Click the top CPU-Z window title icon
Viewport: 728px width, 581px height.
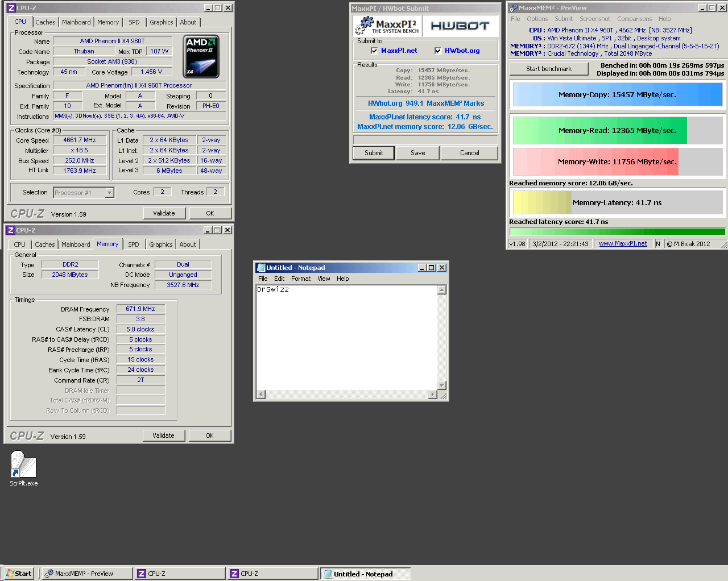(x=11, y=8)
